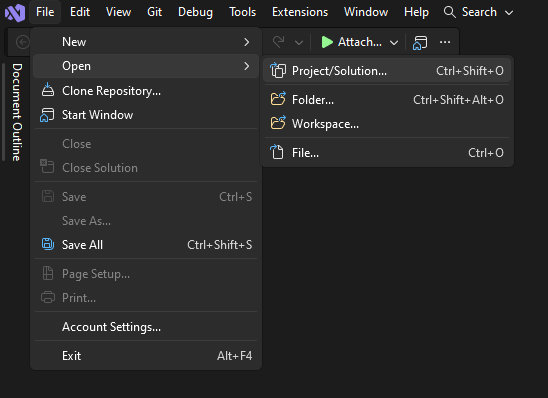
Task: Click the Clone Repository download icon
Action: 48,90
